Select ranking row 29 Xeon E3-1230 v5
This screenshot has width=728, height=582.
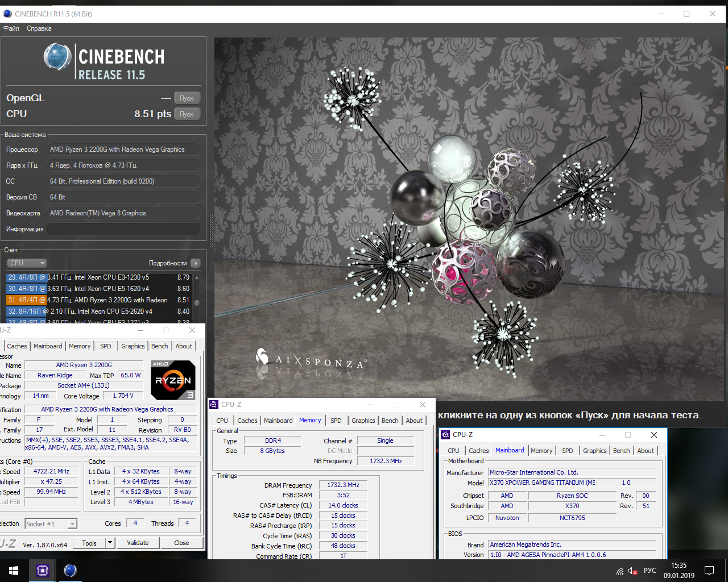tap(99, 277)
